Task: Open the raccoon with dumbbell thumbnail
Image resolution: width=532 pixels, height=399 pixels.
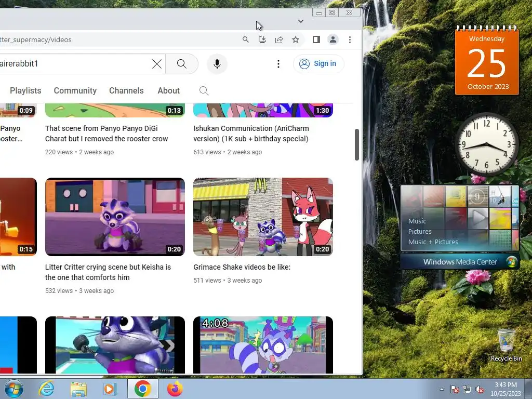Action: coord(115,345)
